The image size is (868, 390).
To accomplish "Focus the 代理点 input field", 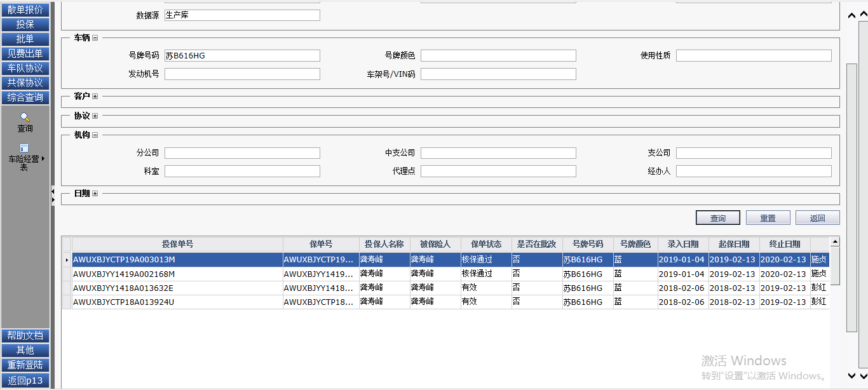I will [498, 171].
